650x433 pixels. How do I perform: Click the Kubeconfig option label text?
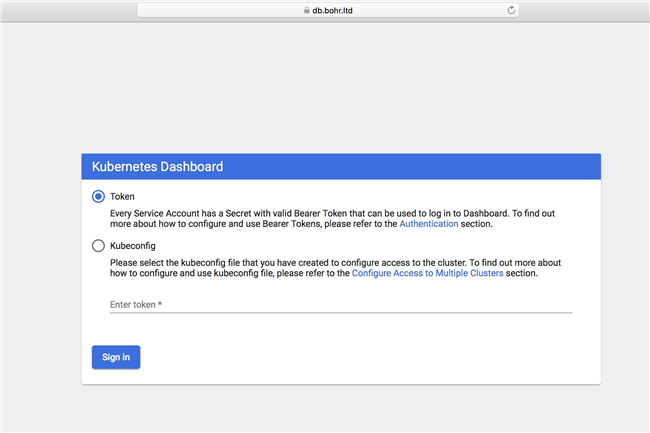(133, 246)
